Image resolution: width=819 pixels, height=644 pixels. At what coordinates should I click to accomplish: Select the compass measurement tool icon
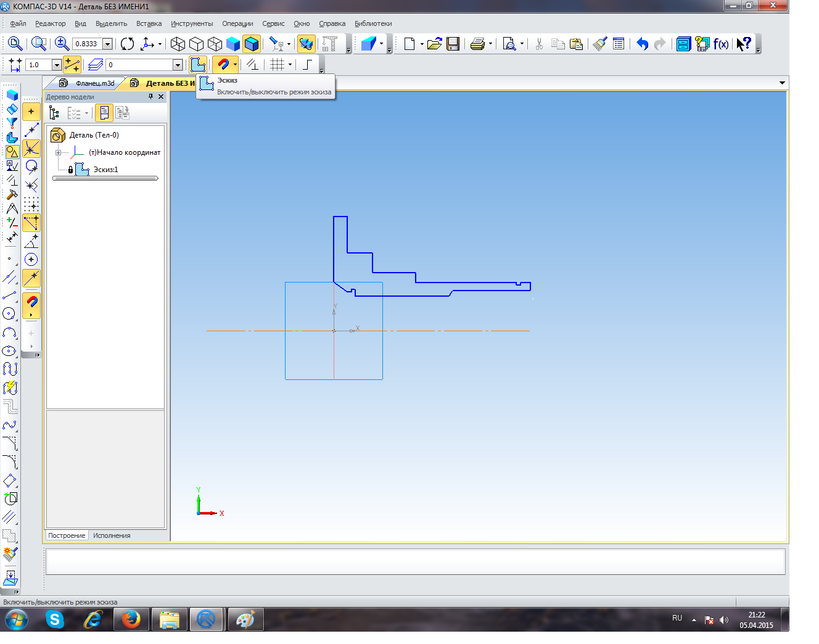(12, 208)
